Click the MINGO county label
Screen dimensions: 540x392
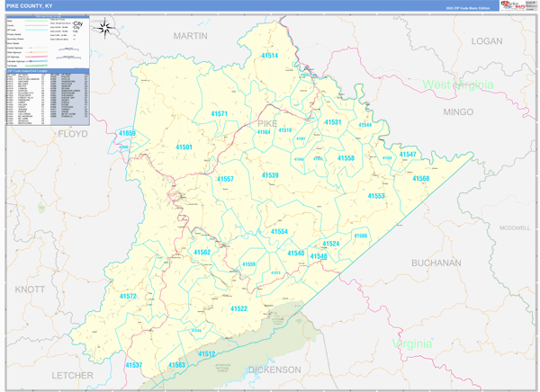(458, 111)
